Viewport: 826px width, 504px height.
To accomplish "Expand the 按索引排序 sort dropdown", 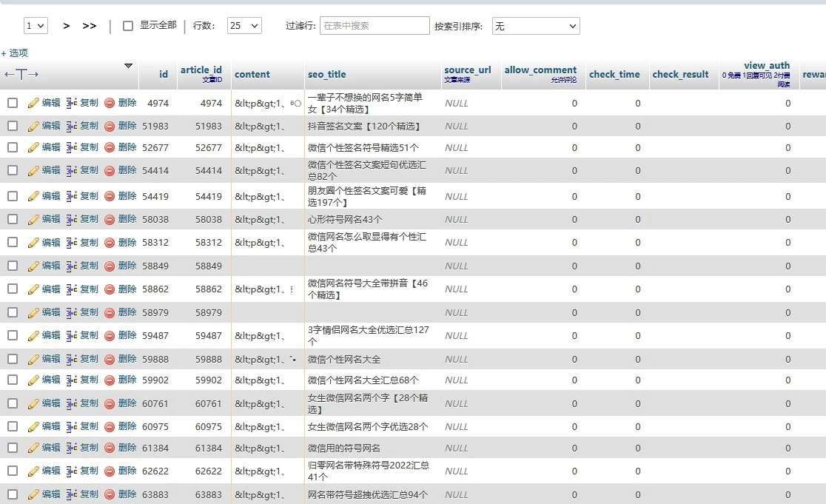I will (535, 26).
